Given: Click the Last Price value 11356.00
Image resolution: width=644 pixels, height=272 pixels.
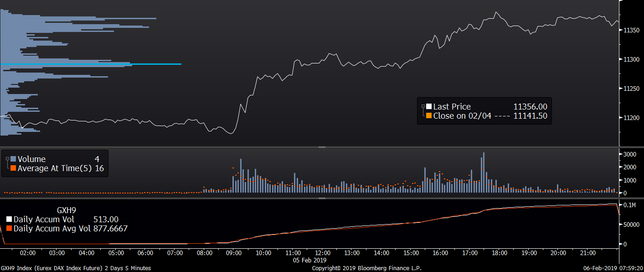Looking at the screenshot, I should pyautogui.click(x=530, y=107).
